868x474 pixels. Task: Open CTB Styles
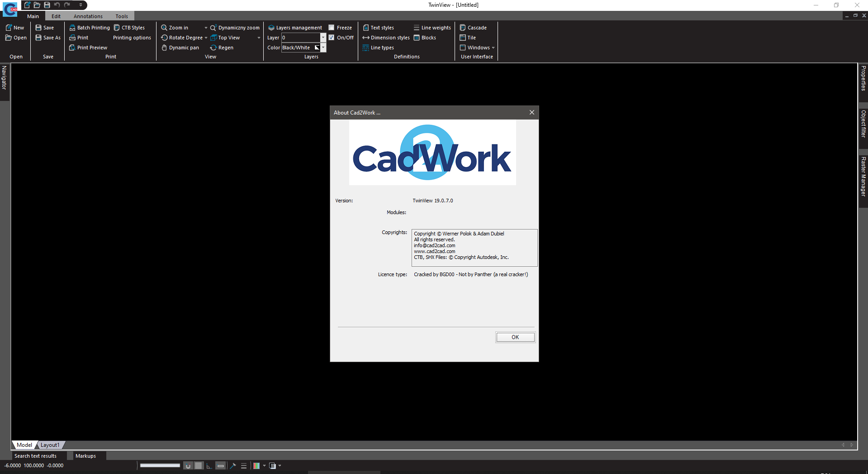click(129, 28)
